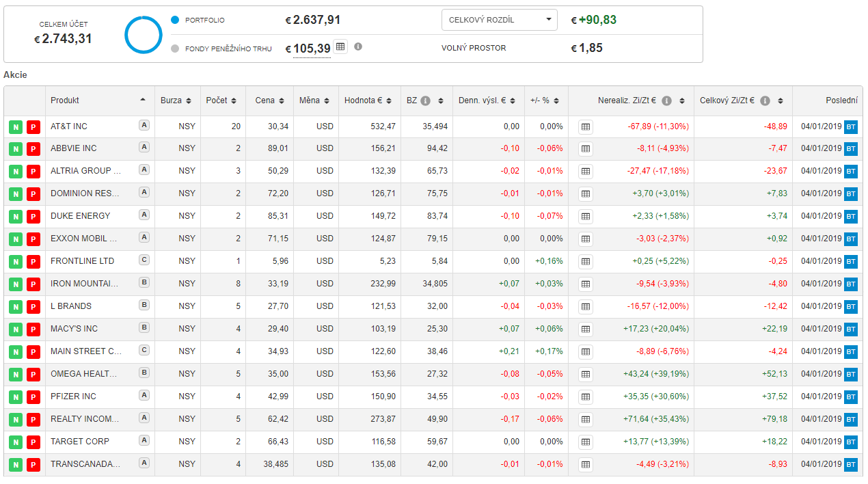Click the Cena value 38,485 for TRANSCANADA
This screenshot has height=484, width=868.
pos(275,464)
